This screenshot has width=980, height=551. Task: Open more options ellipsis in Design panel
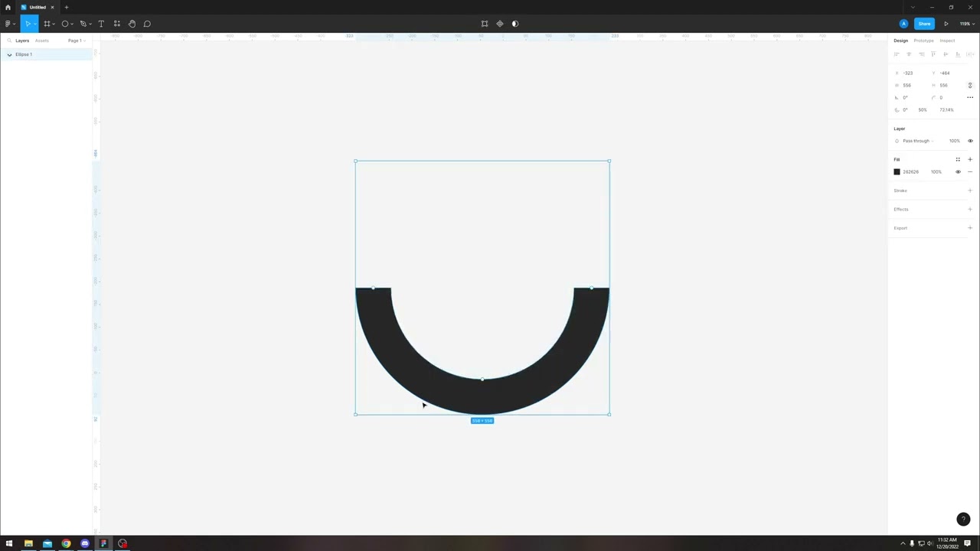[x=970, y=97]
